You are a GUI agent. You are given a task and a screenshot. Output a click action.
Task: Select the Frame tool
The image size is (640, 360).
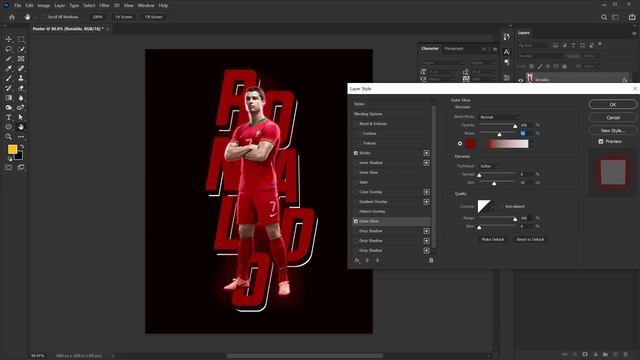coord(21,59)
